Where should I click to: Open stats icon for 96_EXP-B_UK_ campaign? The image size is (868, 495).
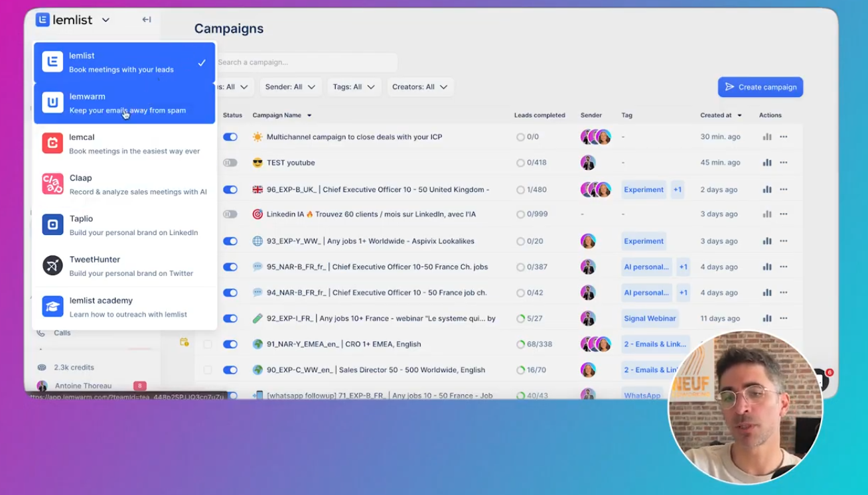coord(767,189)
